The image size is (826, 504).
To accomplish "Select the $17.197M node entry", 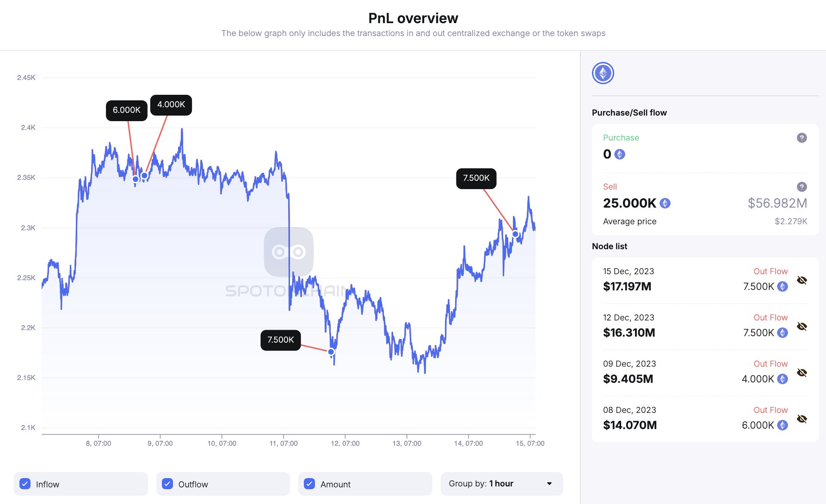I will coord(627,287).
